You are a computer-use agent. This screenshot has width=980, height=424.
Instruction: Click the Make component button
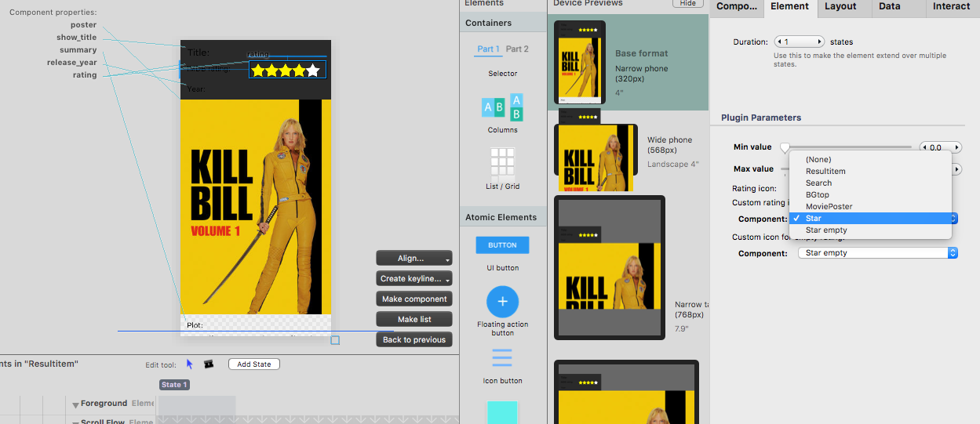point(414,299)
